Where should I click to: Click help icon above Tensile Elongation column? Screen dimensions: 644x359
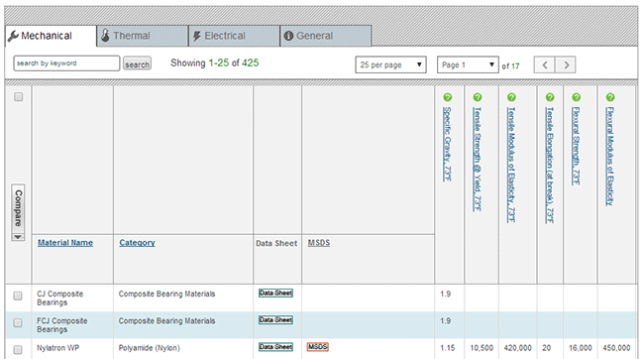(550, 97)
